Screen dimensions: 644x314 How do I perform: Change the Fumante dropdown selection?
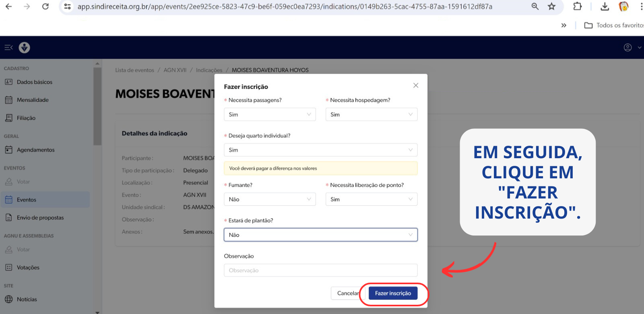[270, 199]
